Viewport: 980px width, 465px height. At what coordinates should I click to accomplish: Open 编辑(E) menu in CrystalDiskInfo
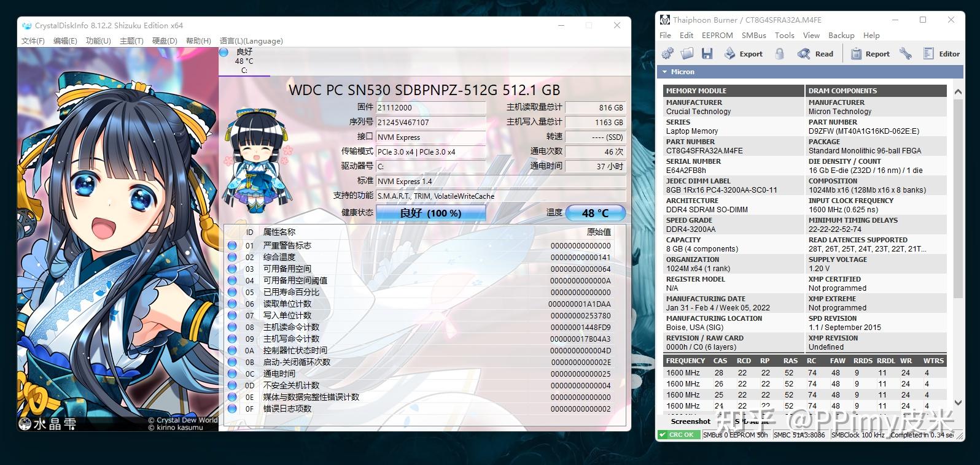(65, 41)
